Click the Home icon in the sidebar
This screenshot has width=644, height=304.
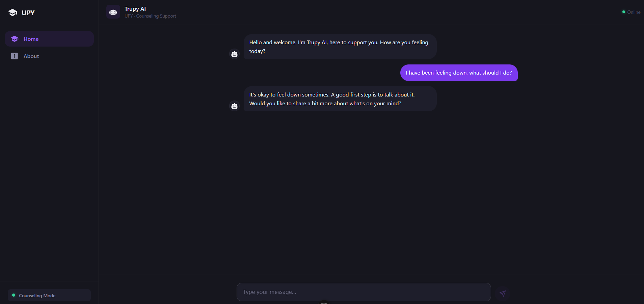[x=15, y=39]
